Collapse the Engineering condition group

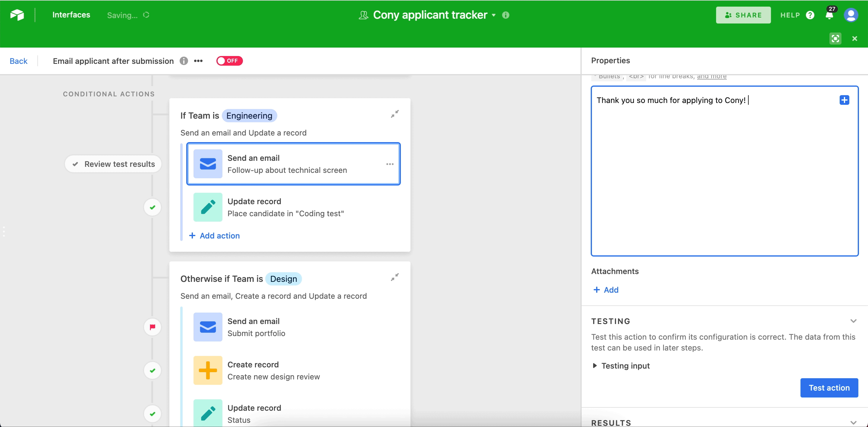pyautogui.click(x=395, y=114)
